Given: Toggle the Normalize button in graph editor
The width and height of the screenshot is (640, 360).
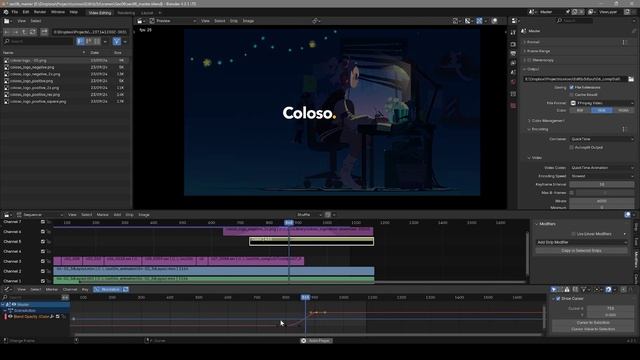Looking at the screenshot, I should coord(108,289).
